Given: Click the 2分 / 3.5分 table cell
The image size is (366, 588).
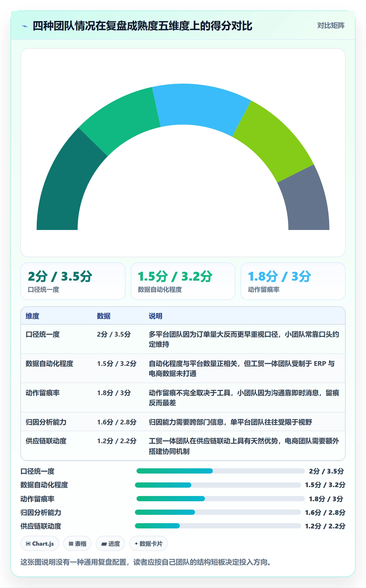Looking at the screenshot, I should 114,334.
